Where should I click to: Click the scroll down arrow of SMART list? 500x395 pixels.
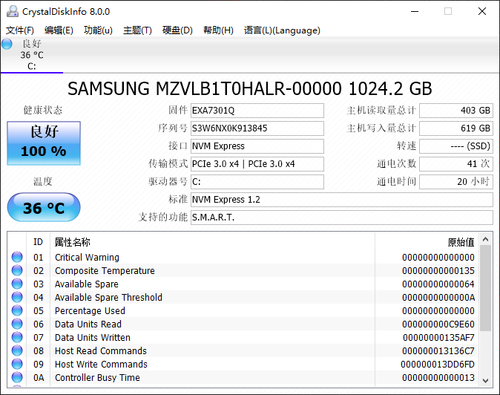(486, 381)
